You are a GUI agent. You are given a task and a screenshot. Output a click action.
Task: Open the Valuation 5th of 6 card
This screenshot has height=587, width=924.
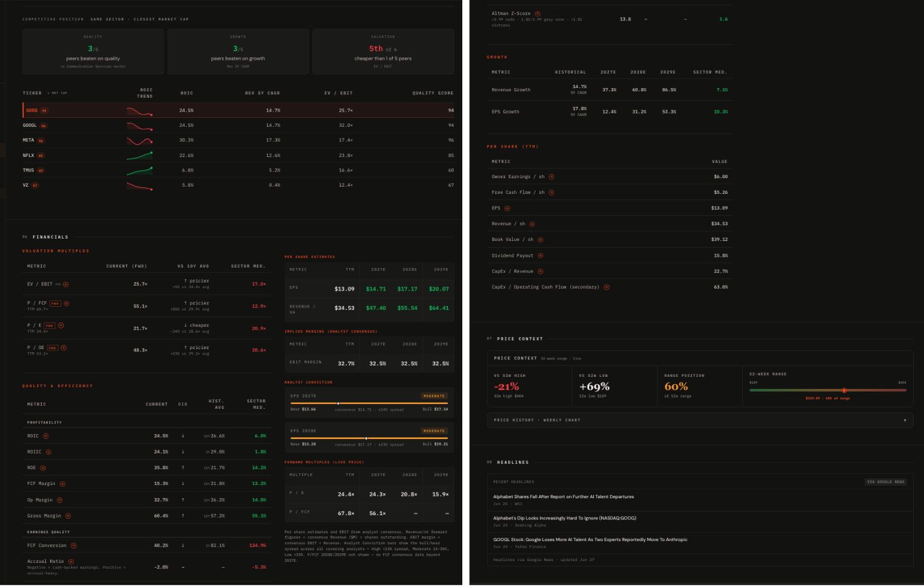[383, 52]
